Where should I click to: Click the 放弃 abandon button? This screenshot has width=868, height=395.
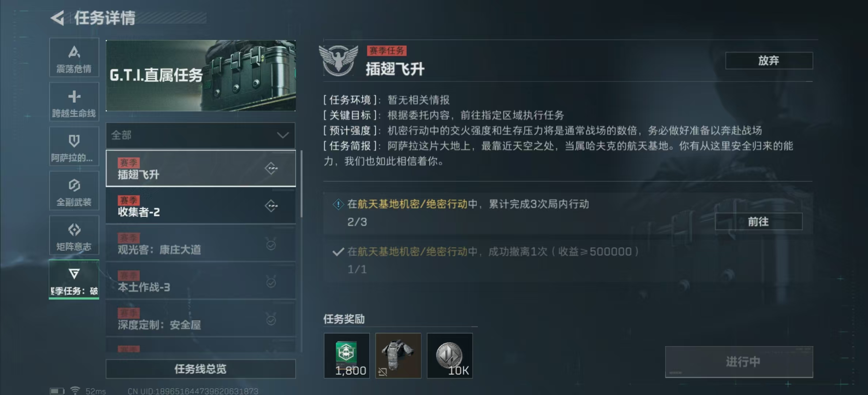[x=769, y=60]
